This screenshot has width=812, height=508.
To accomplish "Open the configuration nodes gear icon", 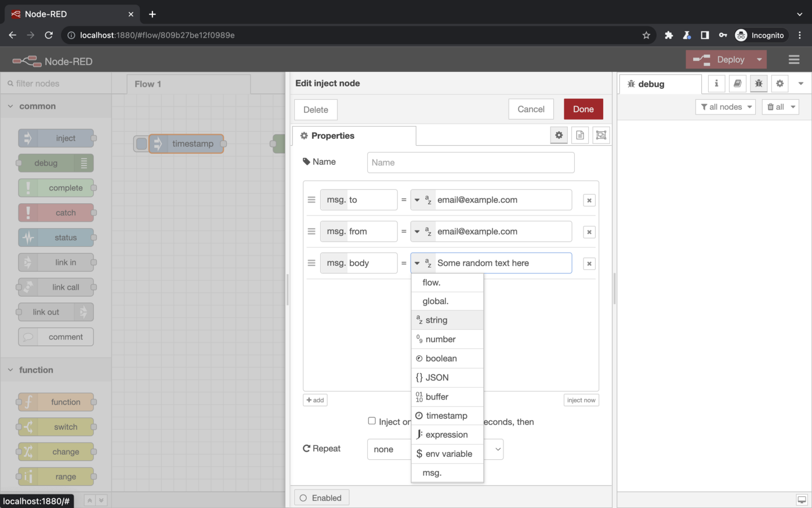I will 780,84.
